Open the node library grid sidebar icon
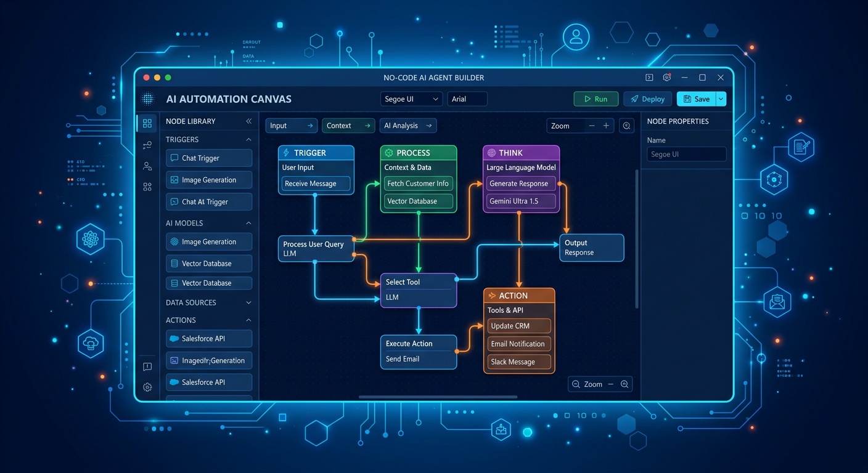The height and width of the screenshot is (473, 868). [x=147, y=123]
